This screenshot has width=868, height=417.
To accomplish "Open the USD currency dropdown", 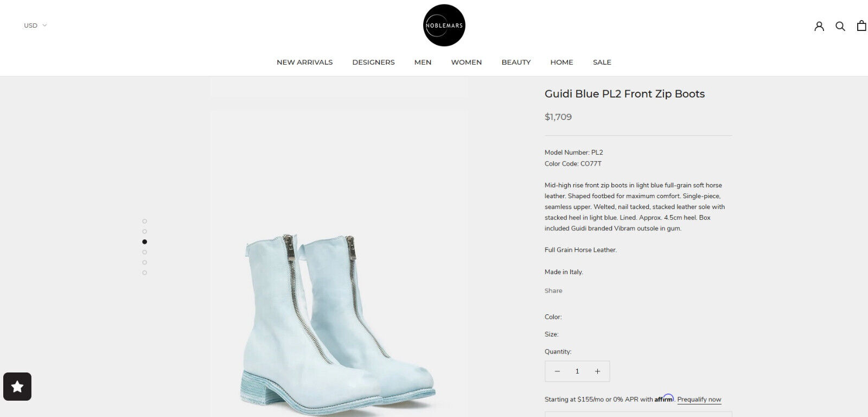I will pos(35,26).
